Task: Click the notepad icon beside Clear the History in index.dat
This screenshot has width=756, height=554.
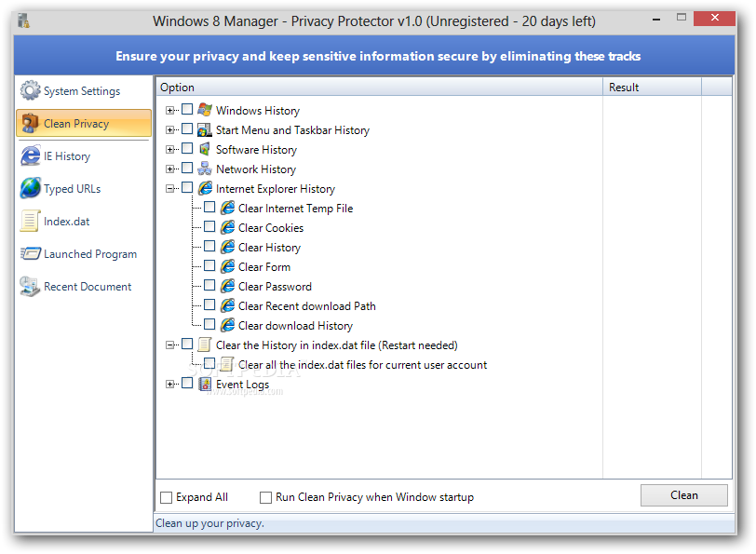Action: coord(205,345)
